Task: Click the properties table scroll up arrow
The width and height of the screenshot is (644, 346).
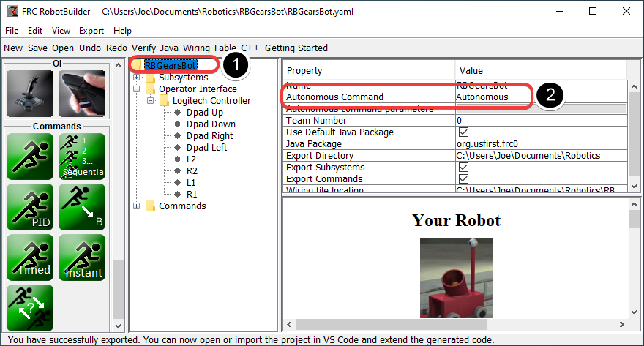Action: tap(634, 86)
